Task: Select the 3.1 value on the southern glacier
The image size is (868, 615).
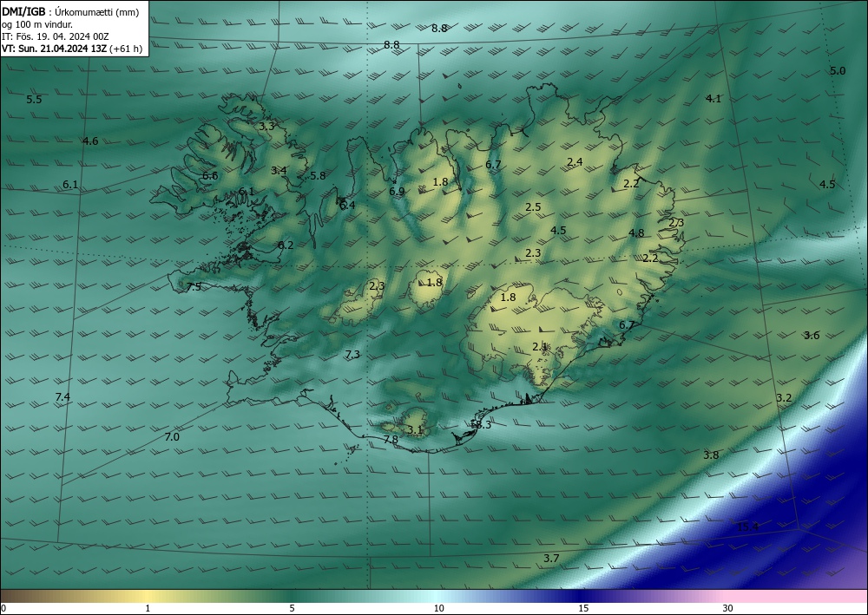Action: click(x=415, y=429)
